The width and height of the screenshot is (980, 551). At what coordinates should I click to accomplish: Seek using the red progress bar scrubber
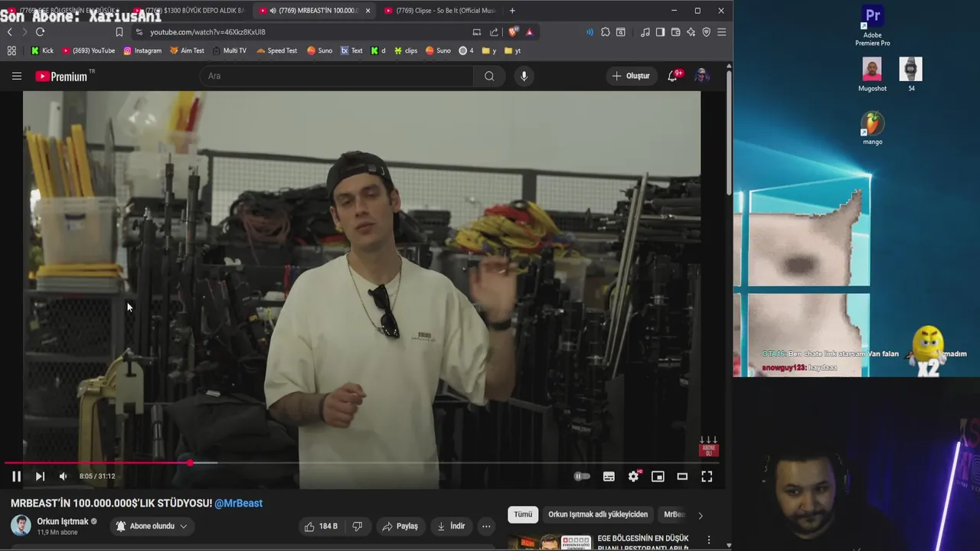pyautogui.click(x=190, y=462)
